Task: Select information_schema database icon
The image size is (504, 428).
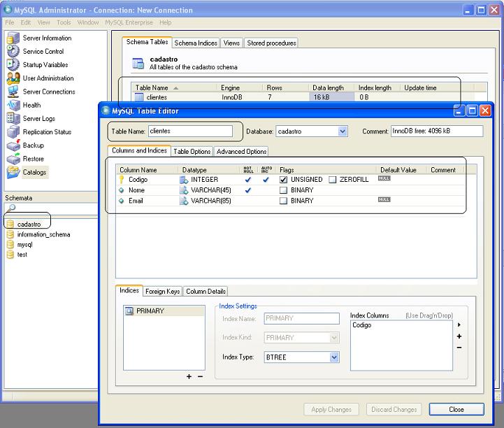Action: point(10,234)
